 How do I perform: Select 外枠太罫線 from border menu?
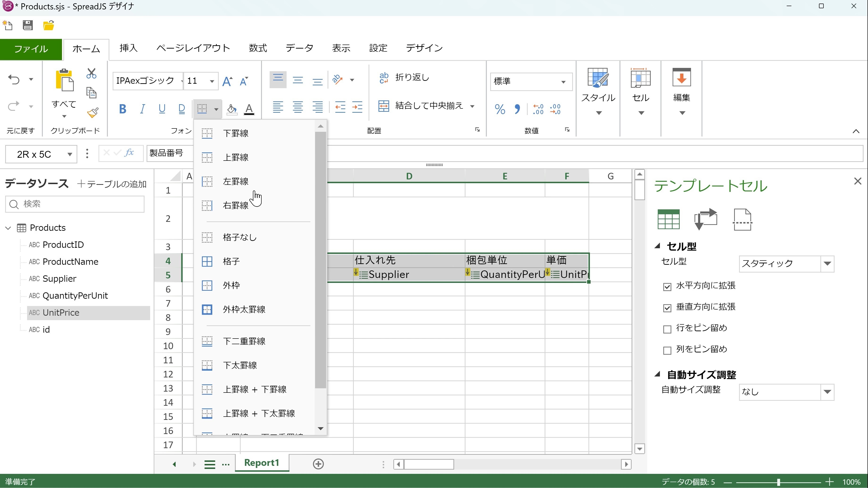[244, 309]
